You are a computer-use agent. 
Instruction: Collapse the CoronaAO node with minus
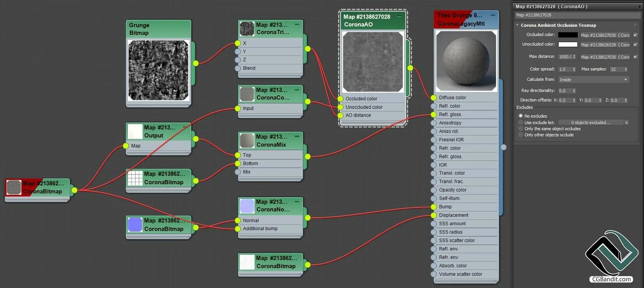coord(399,16)
